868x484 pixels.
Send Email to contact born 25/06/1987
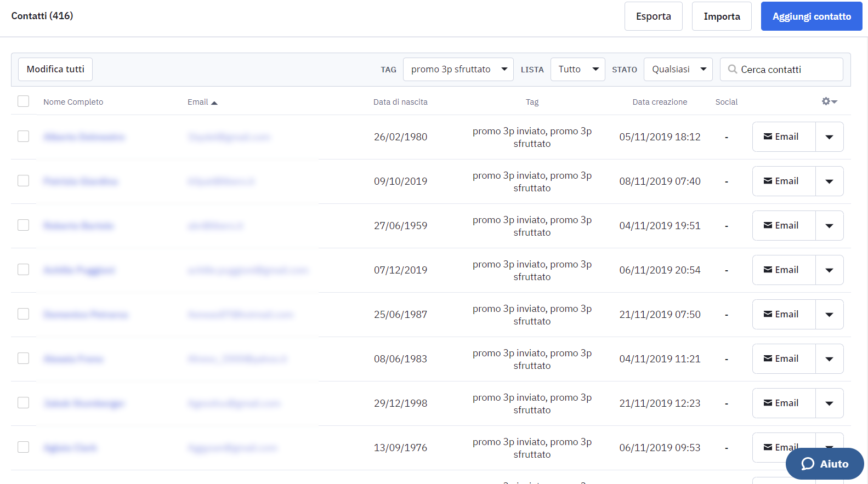click(x=784, y=314)
